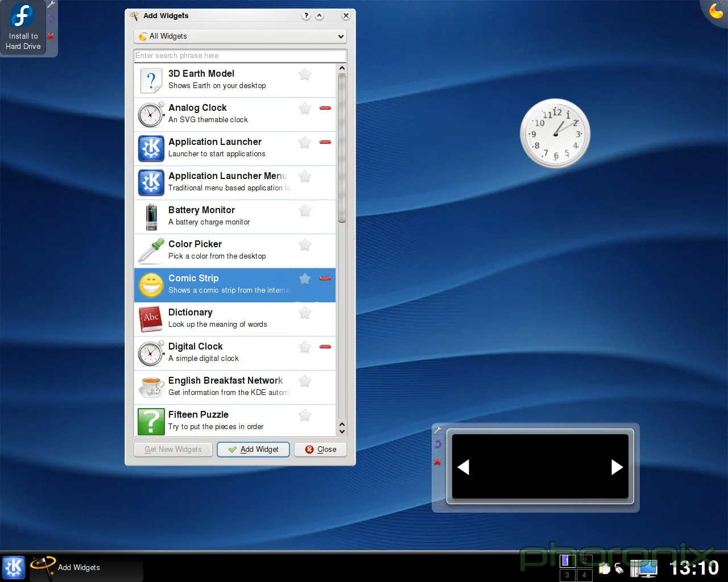This screenshot has width=728, height=582.
Task: Click red minus next to Application Launcher
Action: click(x=325, y=142)
